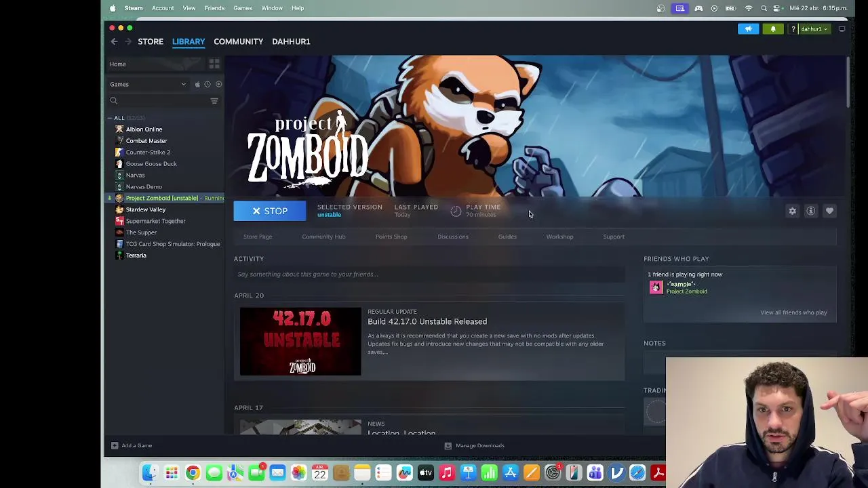Open advanced filter options icon
This screenshot has width=868, height=488.
(x=214, y=100)
